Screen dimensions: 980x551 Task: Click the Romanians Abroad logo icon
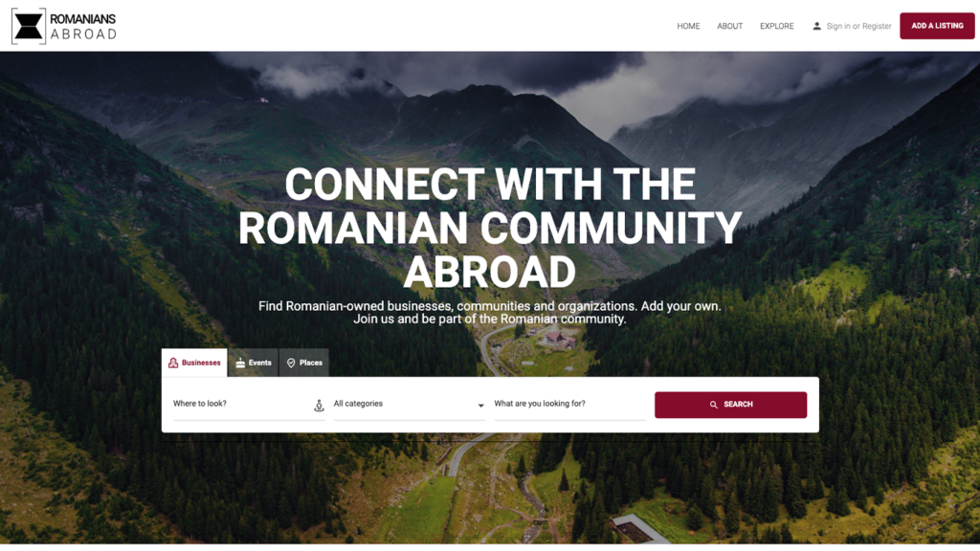pos(29,26)
